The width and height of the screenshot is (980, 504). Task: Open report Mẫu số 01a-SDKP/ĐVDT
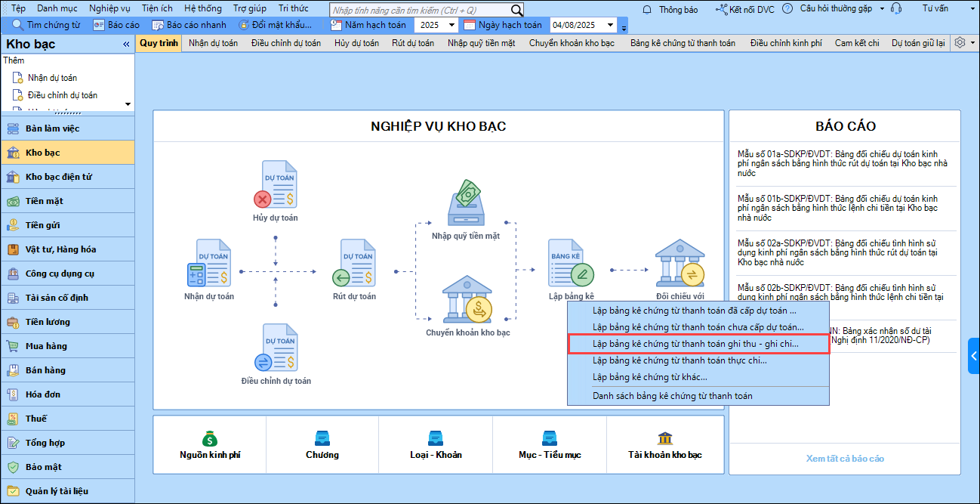tap(843, 163)
